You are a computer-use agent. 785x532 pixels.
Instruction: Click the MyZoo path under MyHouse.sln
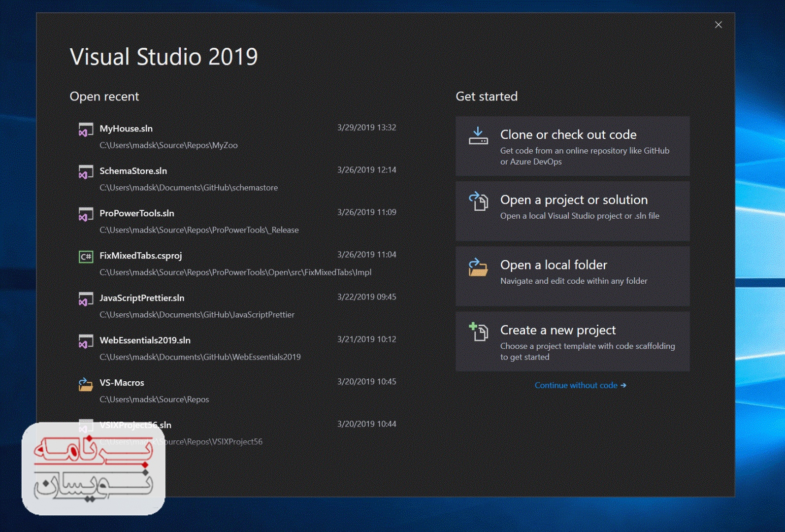pyautogui.click(x=168, y=145)
